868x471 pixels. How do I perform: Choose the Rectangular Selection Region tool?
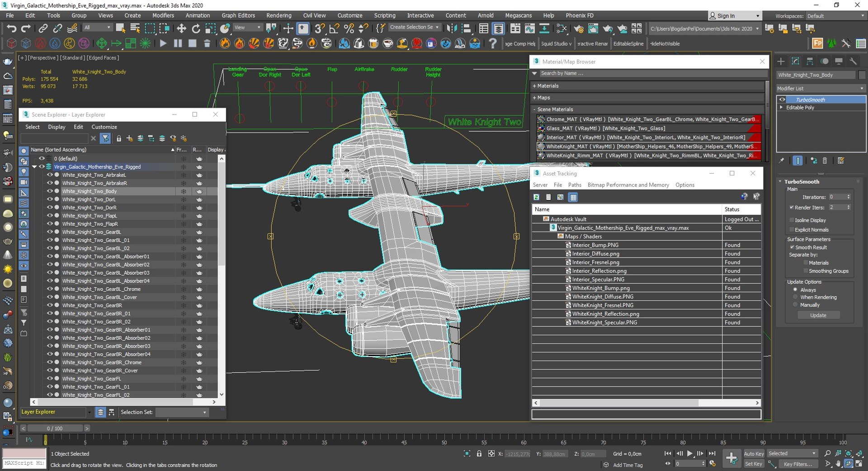click(150, 29)
